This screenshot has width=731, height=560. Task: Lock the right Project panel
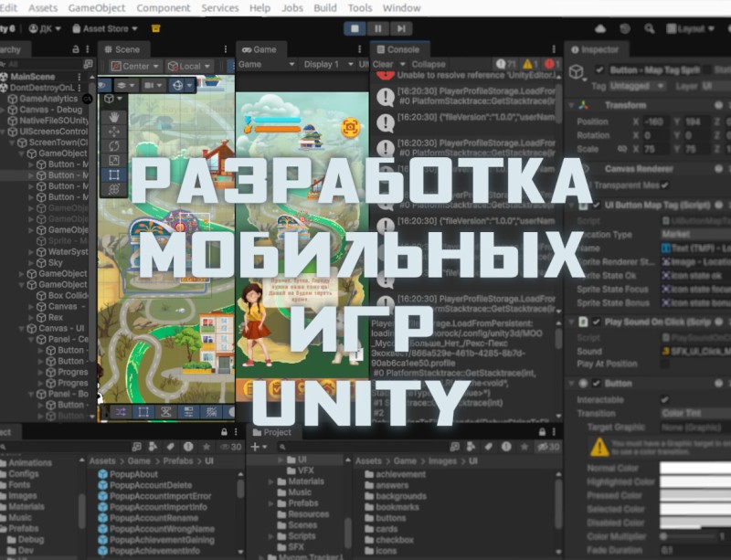click(542, 432)
